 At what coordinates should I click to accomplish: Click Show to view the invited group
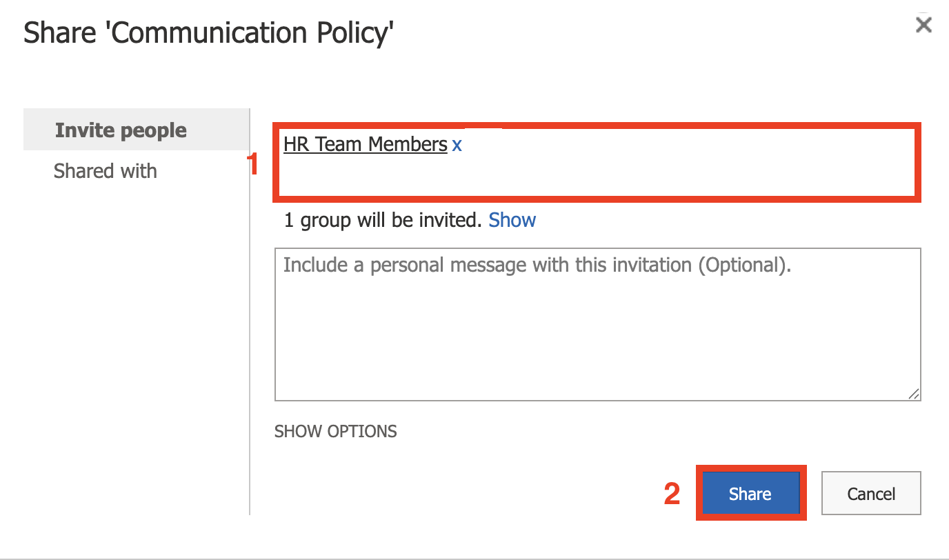[x=512, y=219]
